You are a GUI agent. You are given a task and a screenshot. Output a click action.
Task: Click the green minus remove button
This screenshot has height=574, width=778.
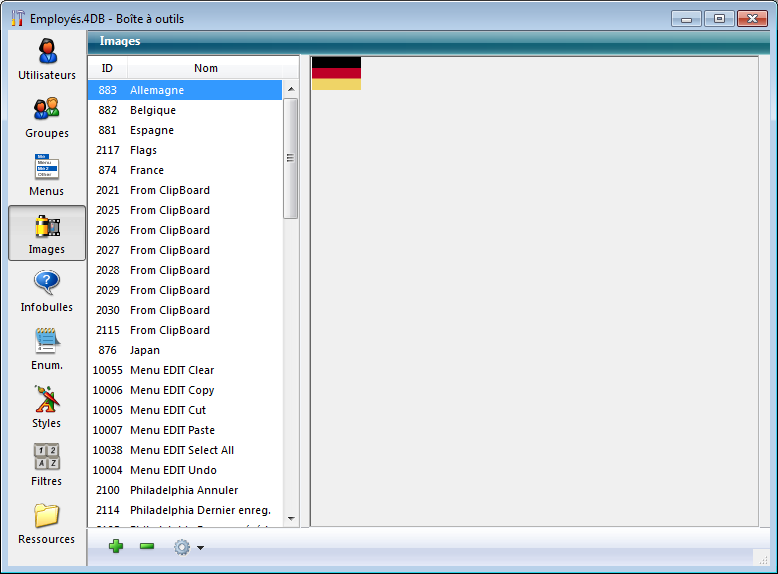click(x=147, y=546)
